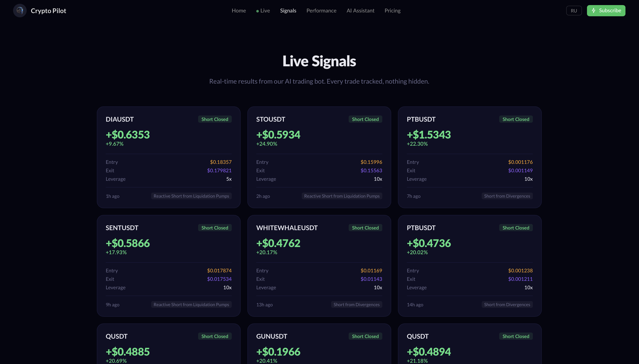Open the SENTUSDT signal card
This screenshot has height=364, width=639.
point(169,265)
